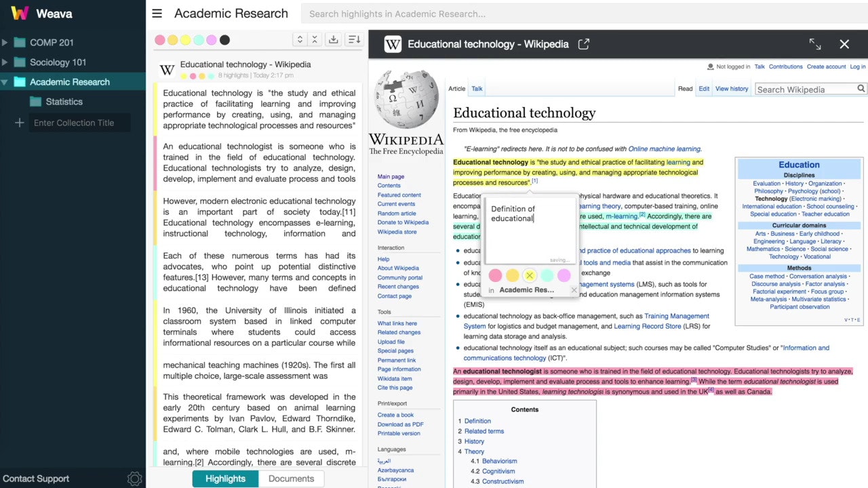Open Download as PDF link

(x=401, y=424)
